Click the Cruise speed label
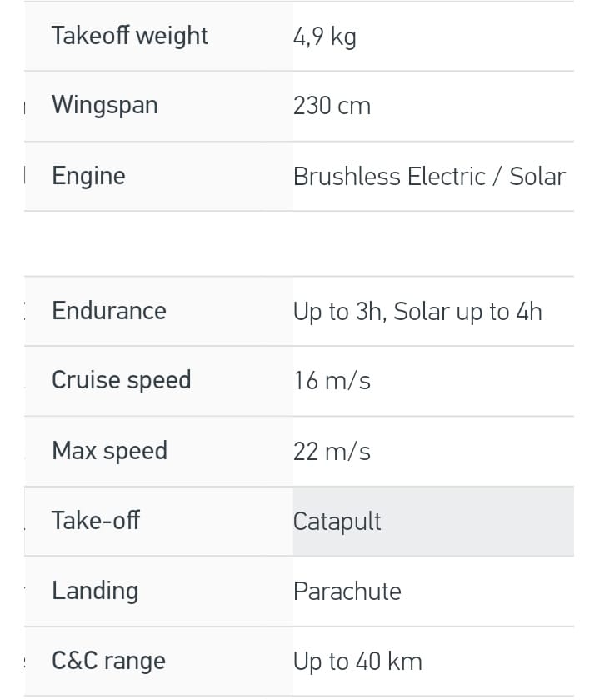 click(x=122, y=380)
